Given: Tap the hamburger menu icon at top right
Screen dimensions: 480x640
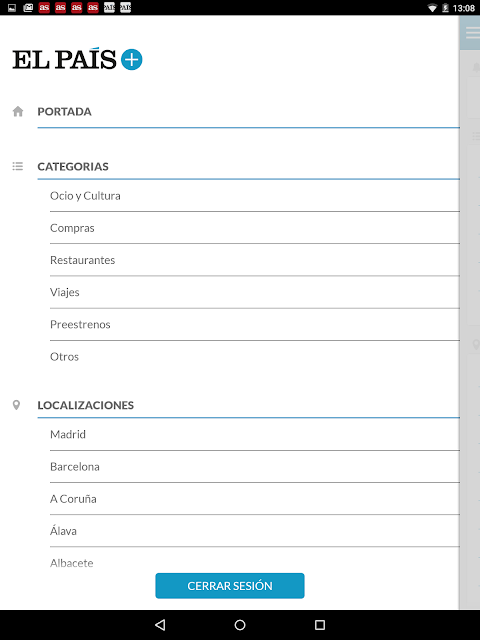Looking at the screenshot, I should (473, 33).
